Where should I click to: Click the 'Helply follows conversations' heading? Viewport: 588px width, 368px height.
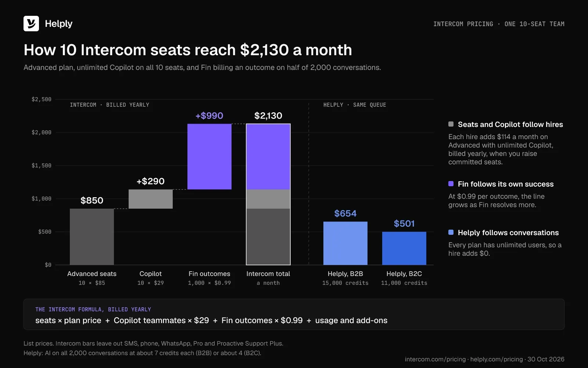coord(508,233)
